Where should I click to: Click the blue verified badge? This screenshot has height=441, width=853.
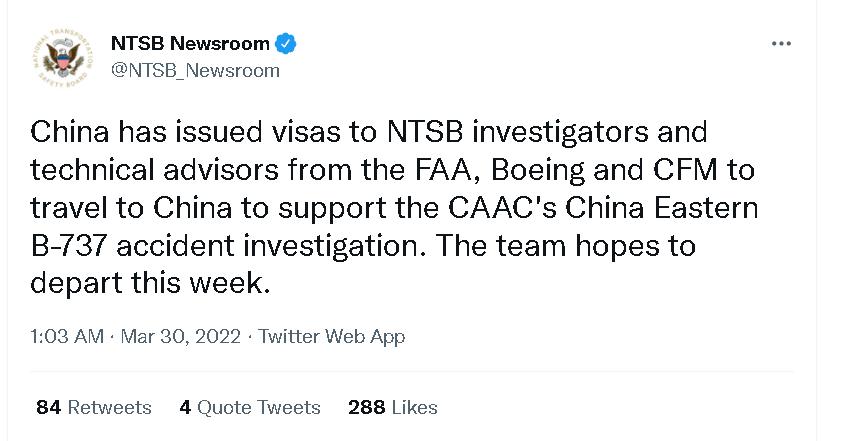click(x=286, y=44)
